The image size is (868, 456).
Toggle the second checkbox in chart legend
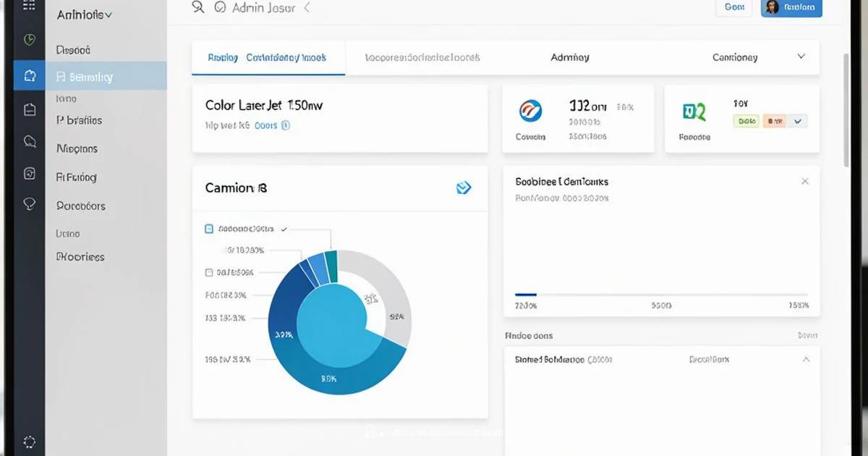(209, 273)
